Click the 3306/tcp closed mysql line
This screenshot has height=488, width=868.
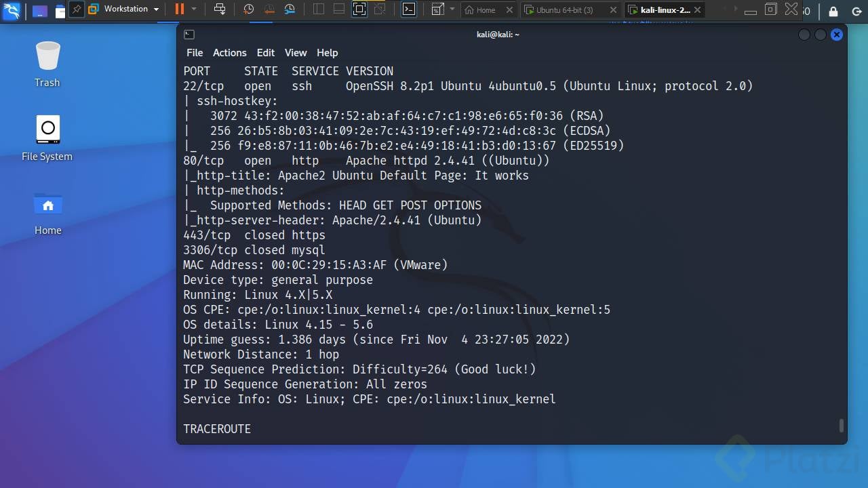click(254, 250)
